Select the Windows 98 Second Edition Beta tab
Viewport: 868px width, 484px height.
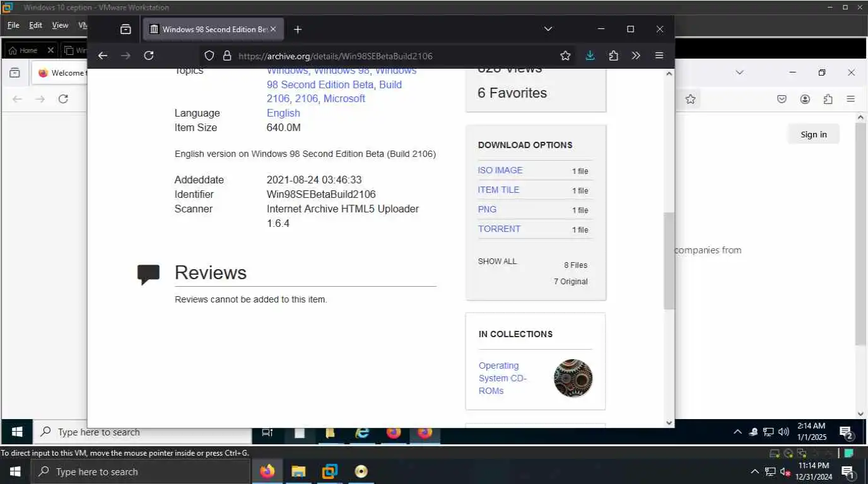pyautogui.click(x=214, y=29)
